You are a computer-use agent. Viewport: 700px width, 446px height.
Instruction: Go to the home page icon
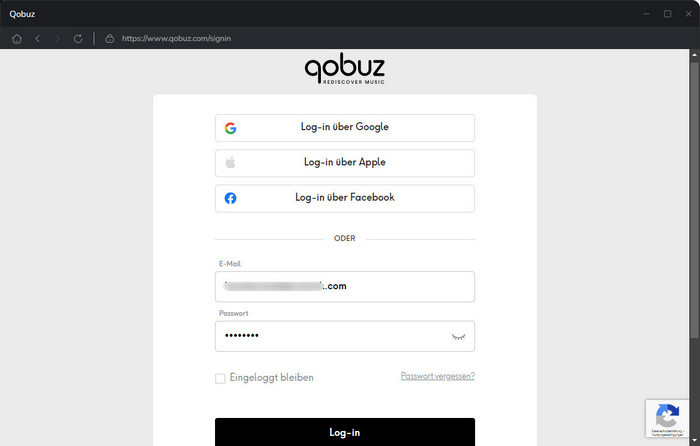(17, 39)
